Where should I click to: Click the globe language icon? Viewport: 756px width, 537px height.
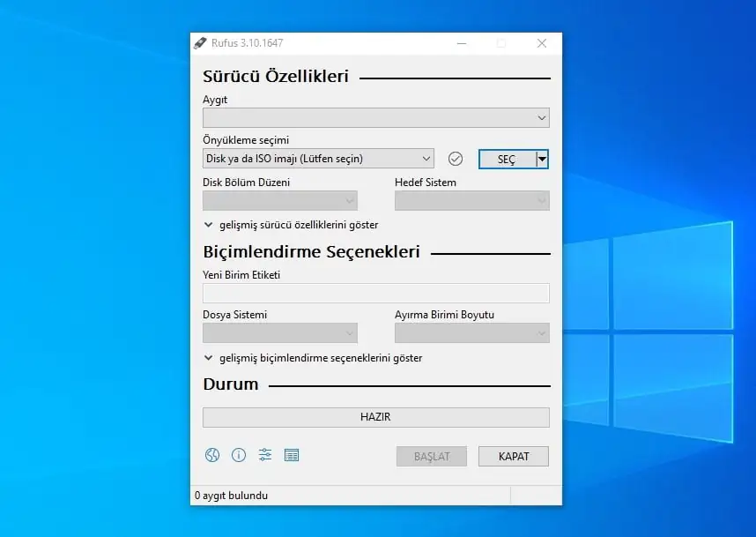212,455
